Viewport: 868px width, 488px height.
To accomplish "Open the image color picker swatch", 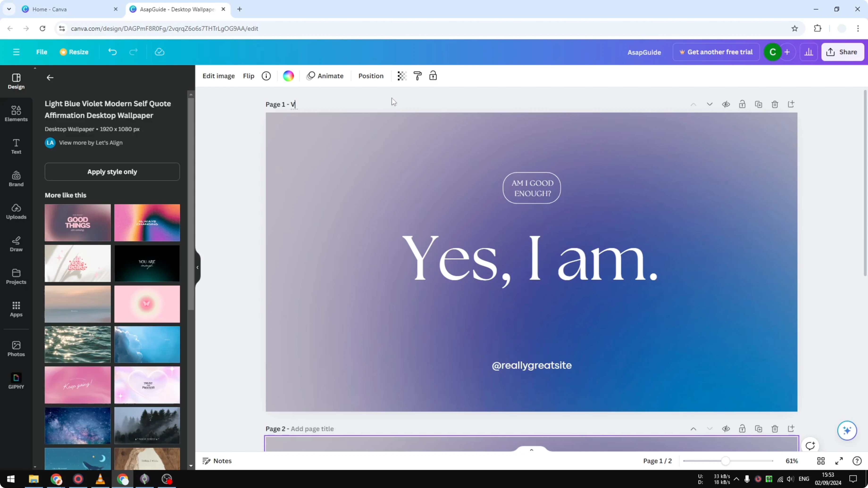I will (288, 76).
